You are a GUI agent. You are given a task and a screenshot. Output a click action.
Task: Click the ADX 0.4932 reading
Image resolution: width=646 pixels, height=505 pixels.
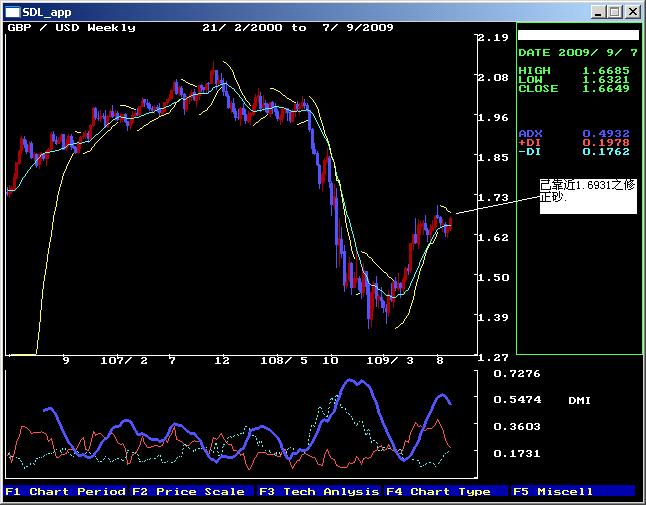point(574,133)
